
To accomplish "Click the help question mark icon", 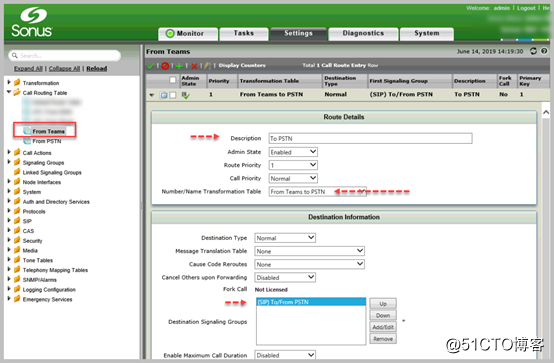I will click(544, 51).
